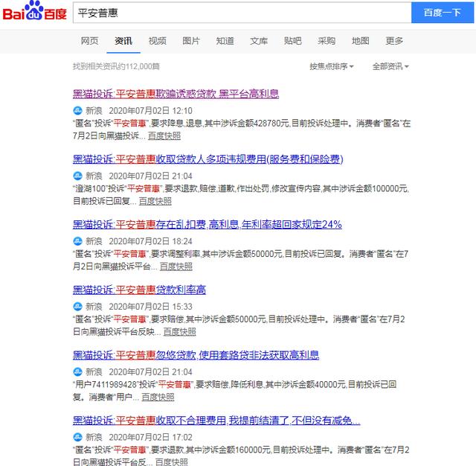Viewport: 476px width, 466px height.
Task: Click the search box containing 平安普惠
Action: click(x=242, y=13)
